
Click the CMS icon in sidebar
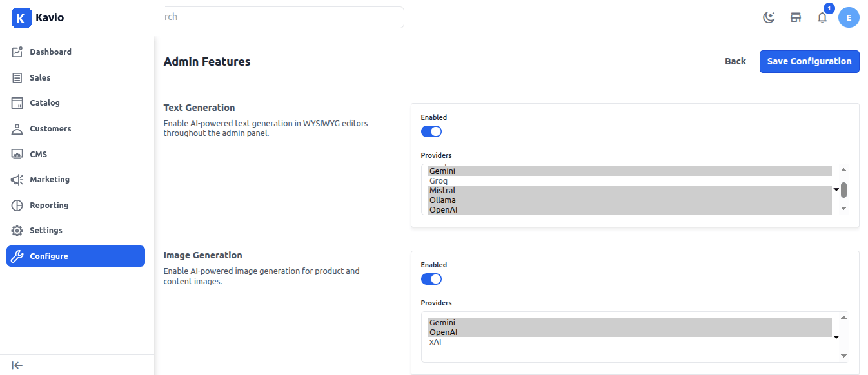click(x=17, y=155)
